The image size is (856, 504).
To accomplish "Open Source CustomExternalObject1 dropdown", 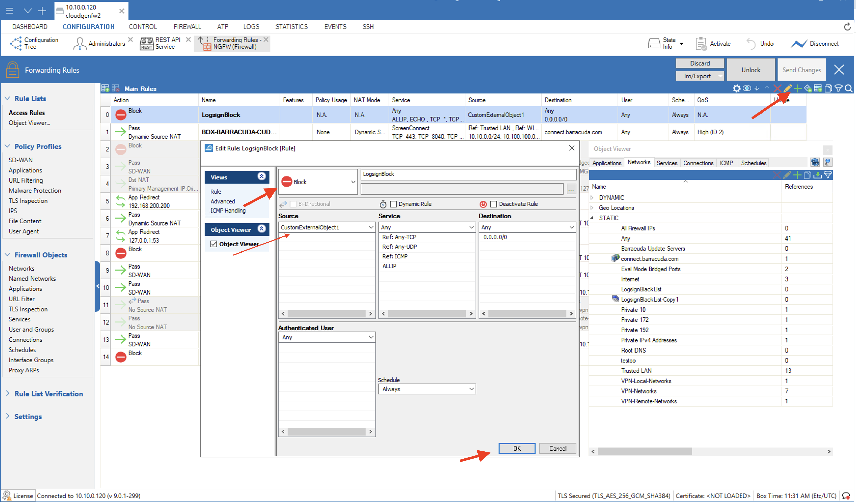I will [x=327, y=227].
